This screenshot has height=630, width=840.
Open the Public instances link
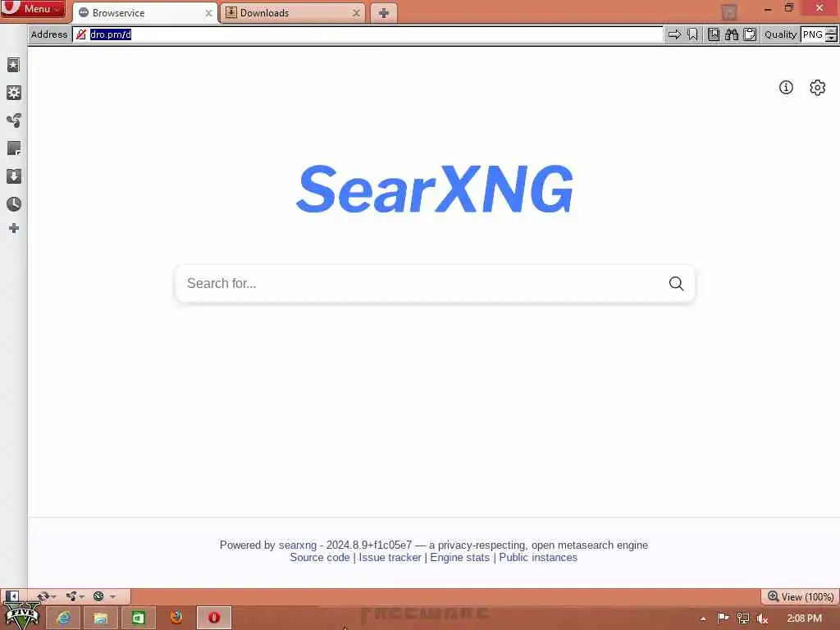tap(538, 558)
